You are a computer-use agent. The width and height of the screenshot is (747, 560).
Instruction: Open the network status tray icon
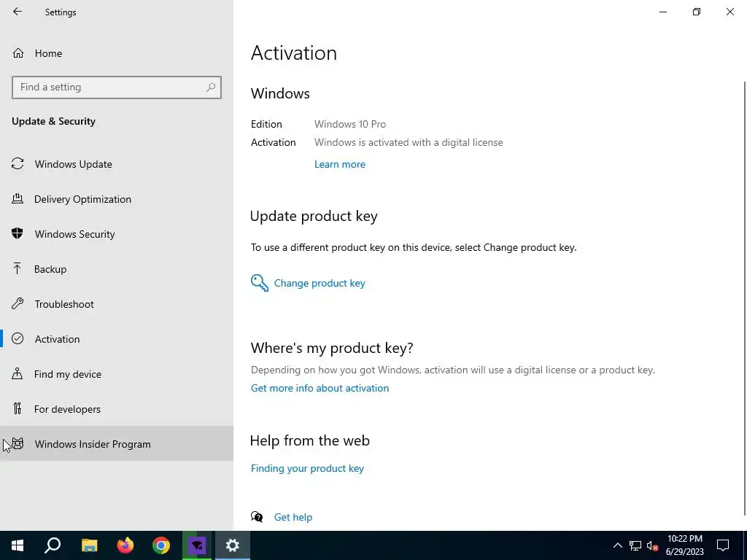click(635, 545)
